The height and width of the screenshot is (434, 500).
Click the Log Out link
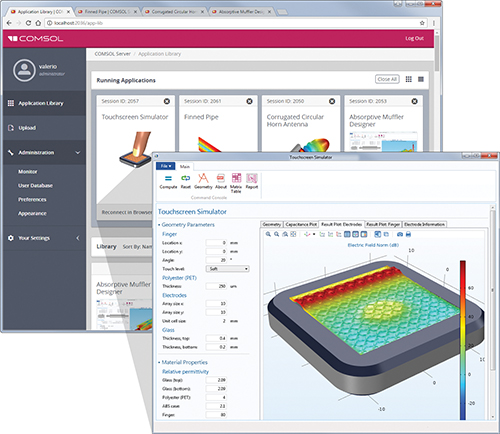tap(414, 38)
